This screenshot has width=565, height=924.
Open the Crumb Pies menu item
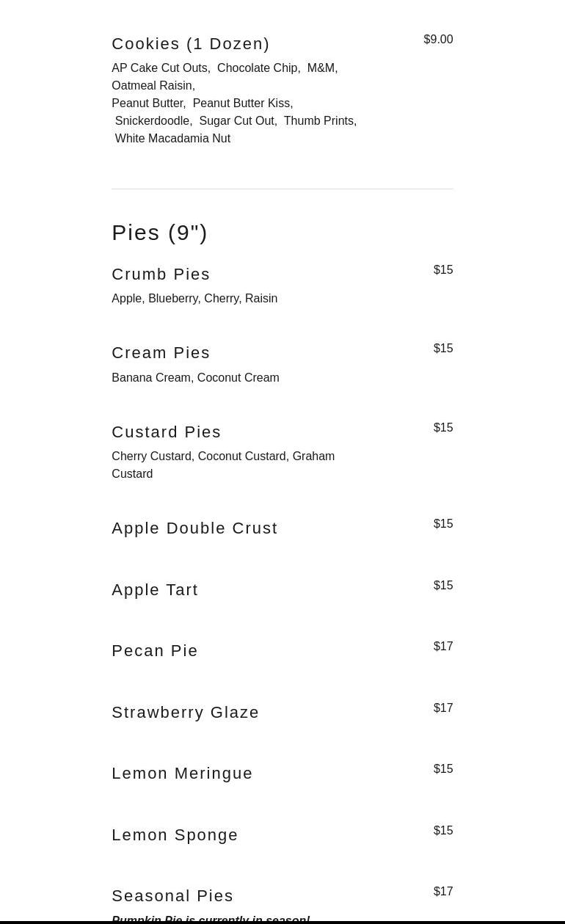(161, 274)
